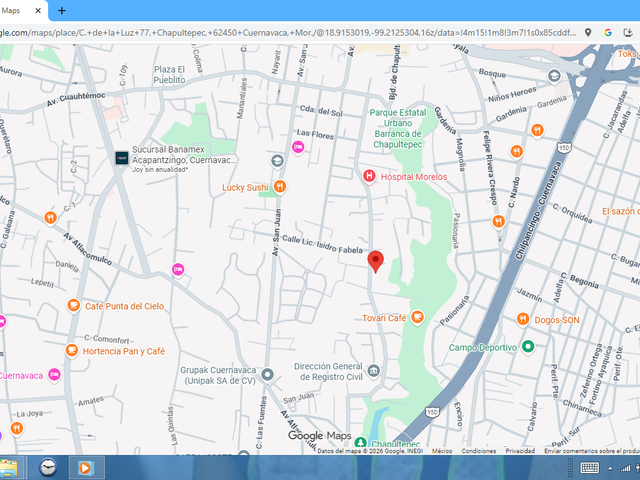Click the Chilpancingo - Cuernavaca highway label
Image resolution: width=640 pixels, height=480 pixels.
[x=538, y=211]
